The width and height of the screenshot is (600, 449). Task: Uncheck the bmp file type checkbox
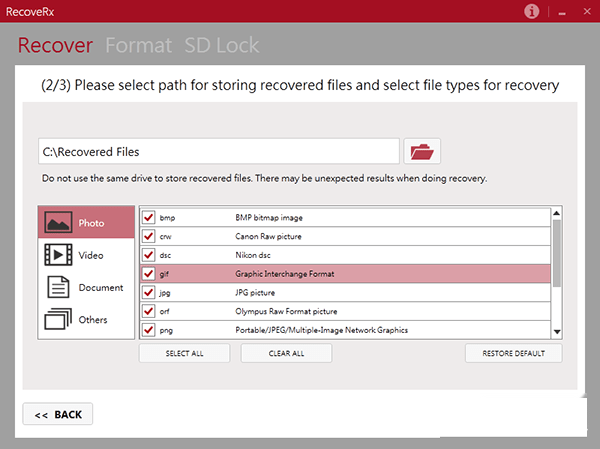click(148, 217)
